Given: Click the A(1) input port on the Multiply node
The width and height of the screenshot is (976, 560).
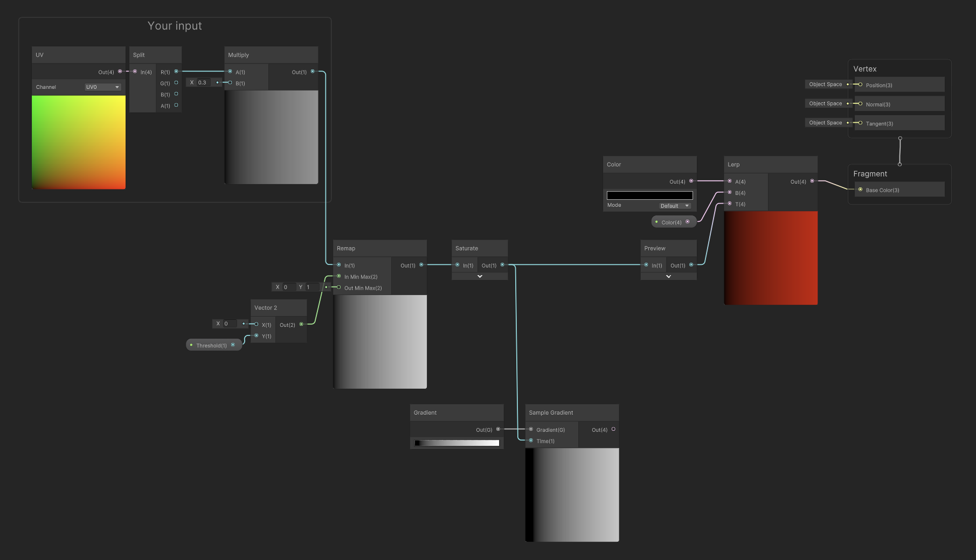Looking at the screenshot, I should coord(230,71).
